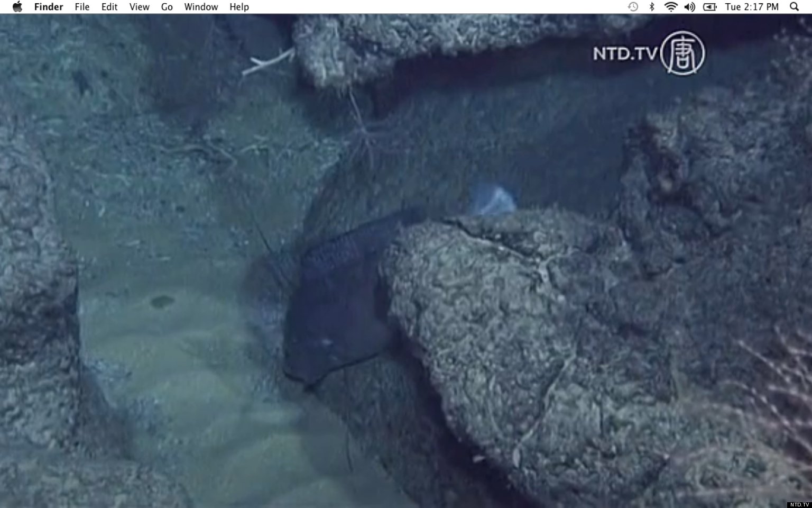Click the Time Machine status icon

pos(633,7)
